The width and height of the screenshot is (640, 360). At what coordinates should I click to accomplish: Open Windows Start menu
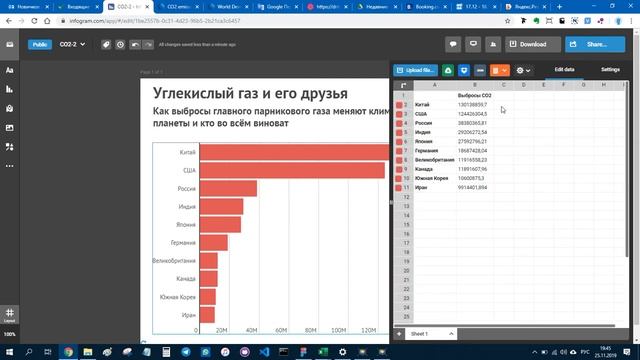pyautogui.click(x=9, y=352)
